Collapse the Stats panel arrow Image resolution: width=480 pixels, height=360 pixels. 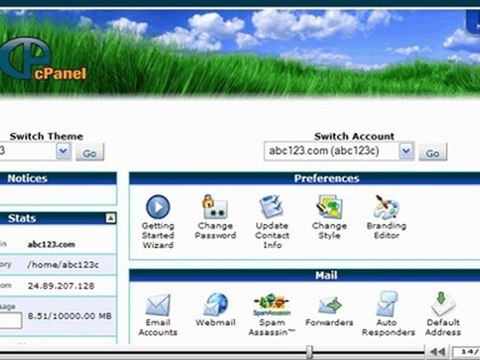pos(111,218)
